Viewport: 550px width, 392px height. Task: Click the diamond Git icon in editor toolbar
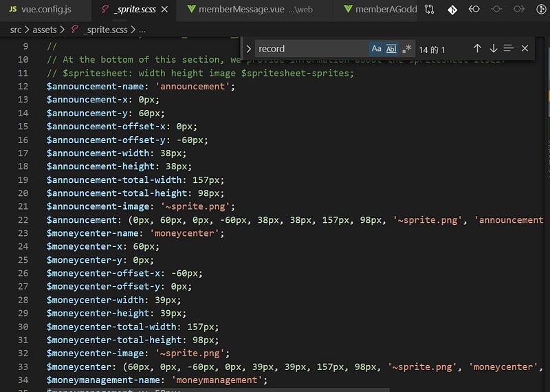pos(452,10)
